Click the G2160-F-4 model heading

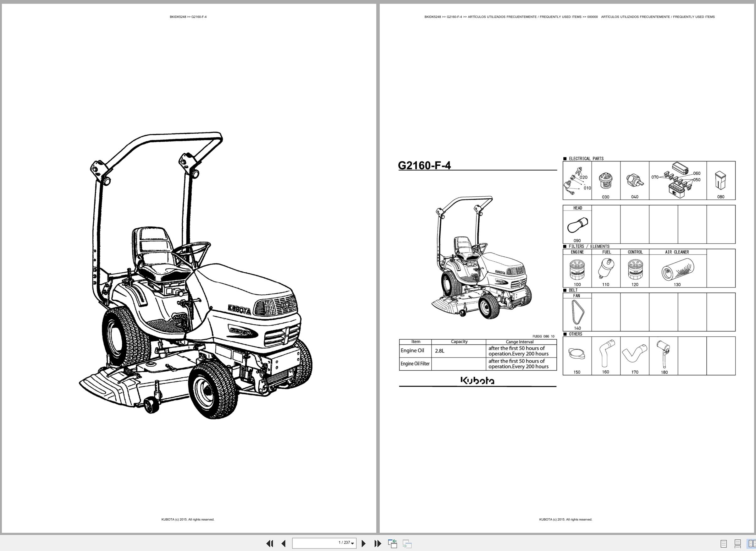click(424, 166)
